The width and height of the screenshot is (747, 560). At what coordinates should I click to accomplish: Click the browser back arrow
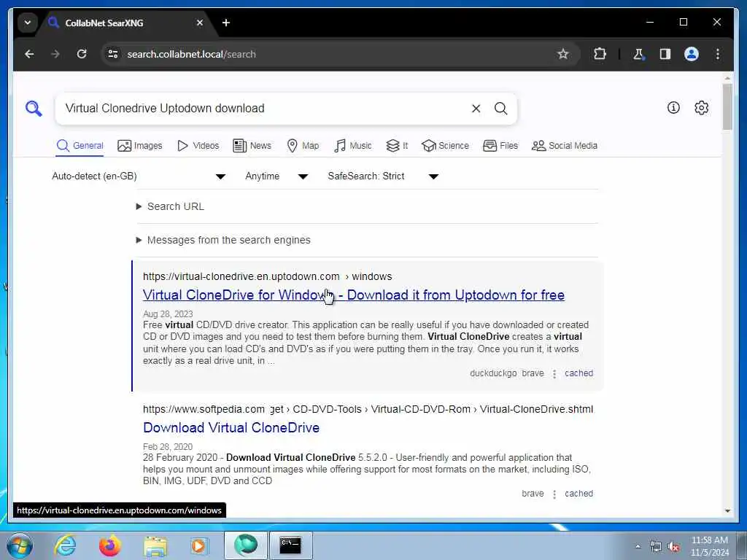click(29, 54)
